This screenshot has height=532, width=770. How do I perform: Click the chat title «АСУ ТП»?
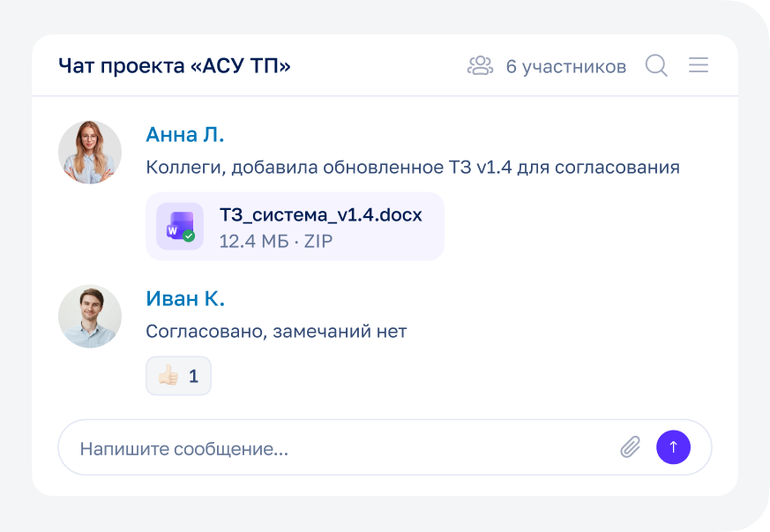[x=175, y=66]
